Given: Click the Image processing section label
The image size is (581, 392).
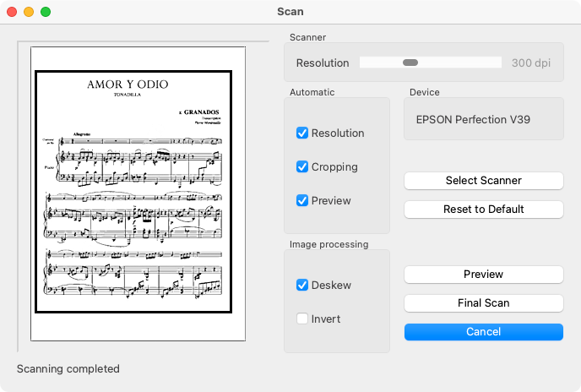Looking at the screenshot, I should click(x=329, y=244).
